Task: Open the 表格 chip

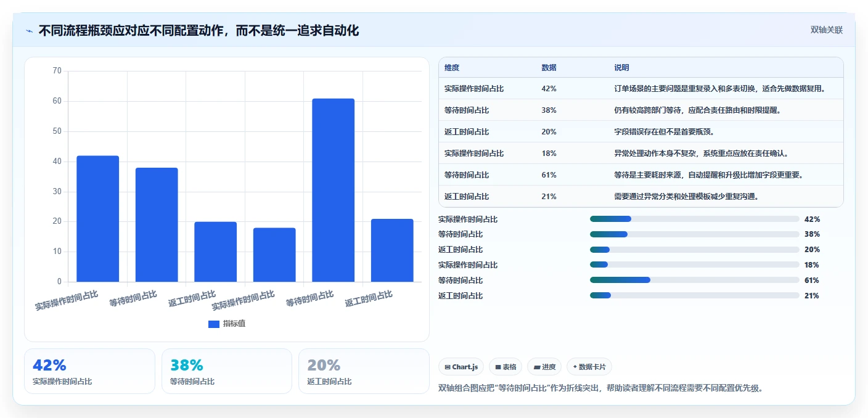Action: tap(506, 367)
